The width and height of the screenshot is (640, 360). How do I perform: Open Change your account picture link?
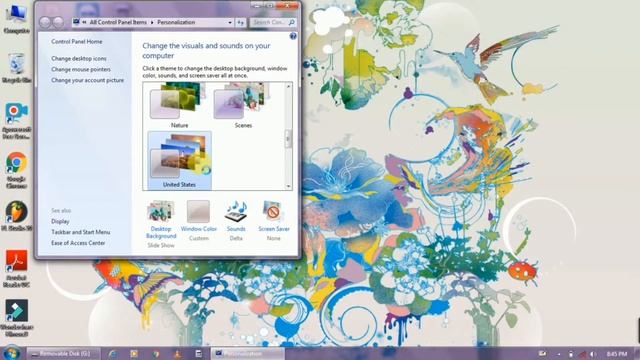click(87, 80)
